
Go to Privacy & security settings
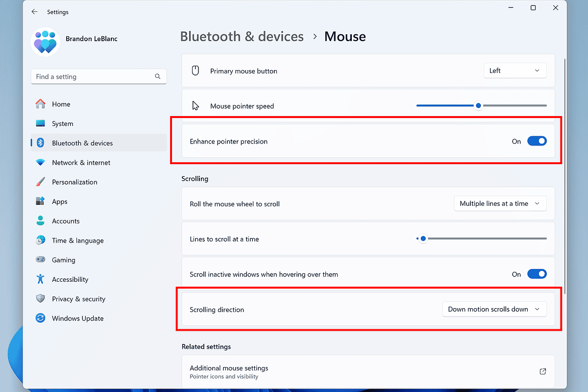coord(98,299)
